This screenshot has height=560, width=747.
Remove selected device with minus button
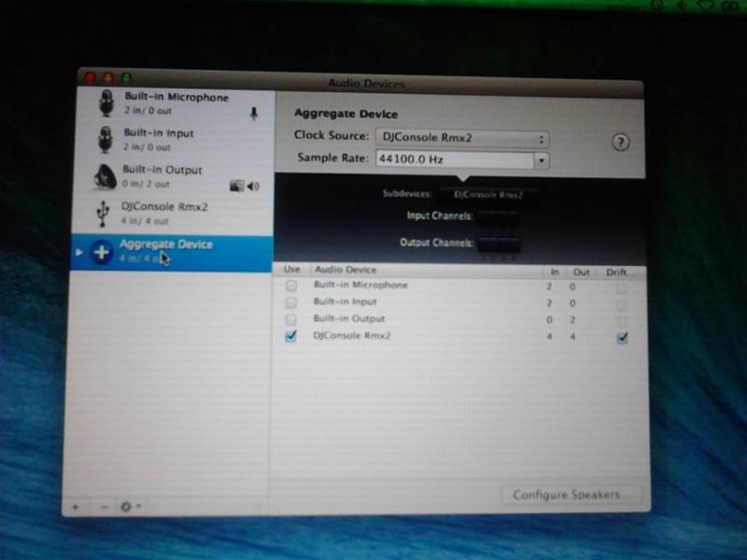(105, 507)
